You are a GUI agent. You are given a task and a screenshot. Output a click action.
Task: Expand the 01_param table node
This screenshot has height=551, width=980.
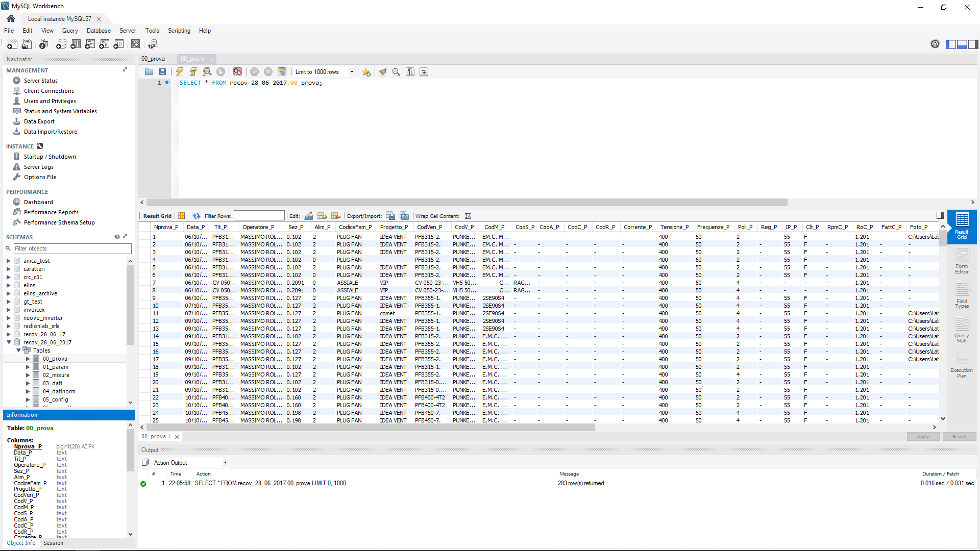click(28, 367)
